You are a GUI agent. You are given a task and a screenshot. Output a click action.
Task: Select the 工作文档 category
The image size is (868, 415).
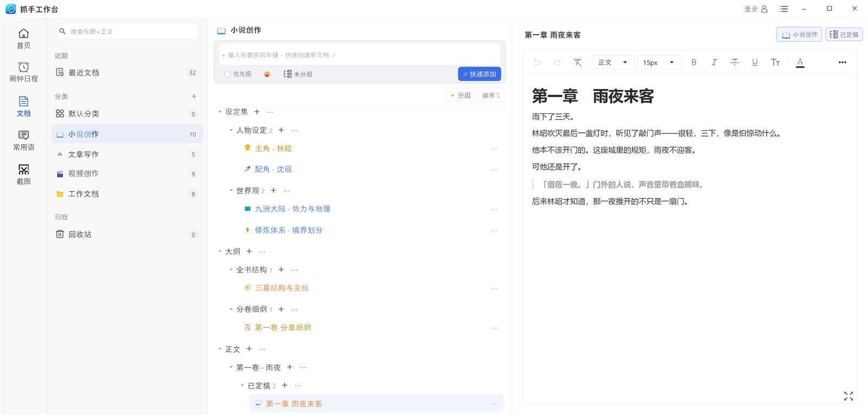(x=127, y=194)
